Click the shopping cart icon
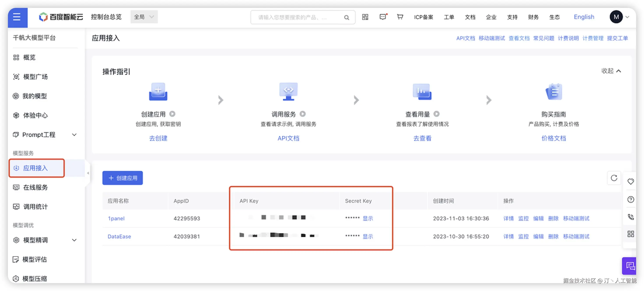The image size is (644, 291). coord(400,17)
